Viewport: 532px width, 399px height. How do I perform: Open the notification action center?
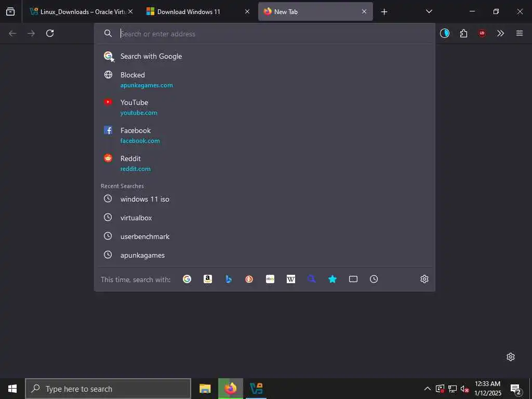pyautogui.click(x=515, y=389)
